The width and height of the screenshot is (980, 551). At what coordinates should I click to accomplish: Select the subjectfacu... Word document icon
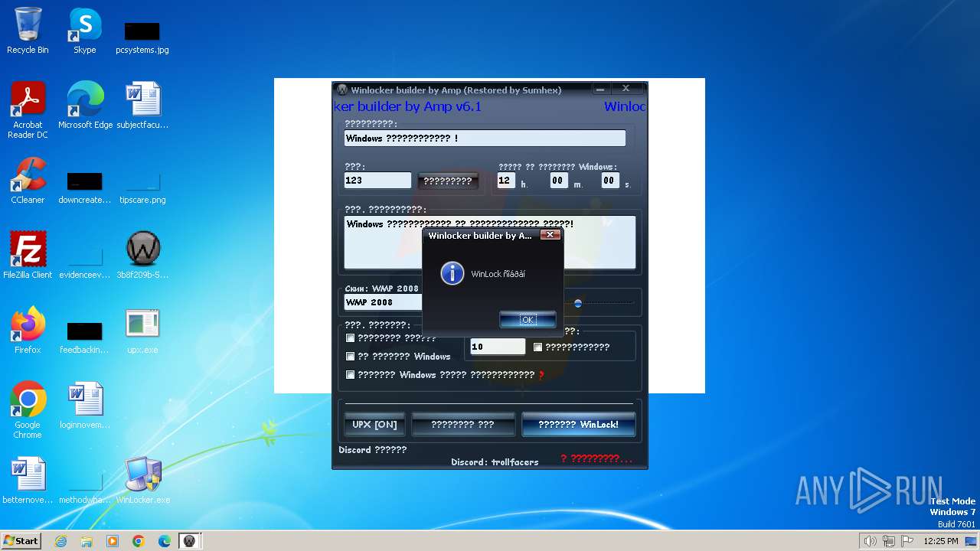[x=142, y=106]
